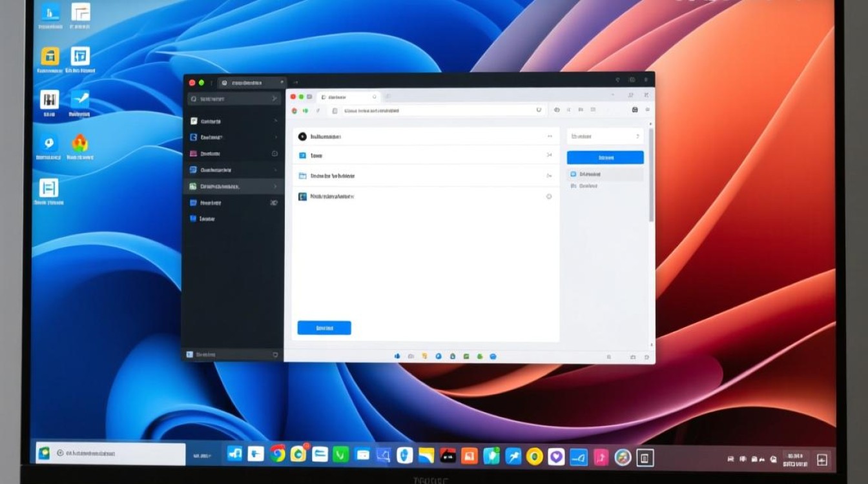The width and height of the screenshot is (868, 484).
Task: Select the tab in the dark window's title bar
Action: (252, 83)
